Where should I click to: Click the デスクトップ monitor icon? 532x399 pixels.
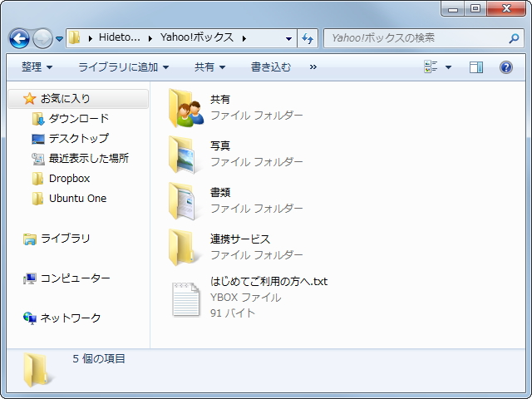[x=38, y=139]
